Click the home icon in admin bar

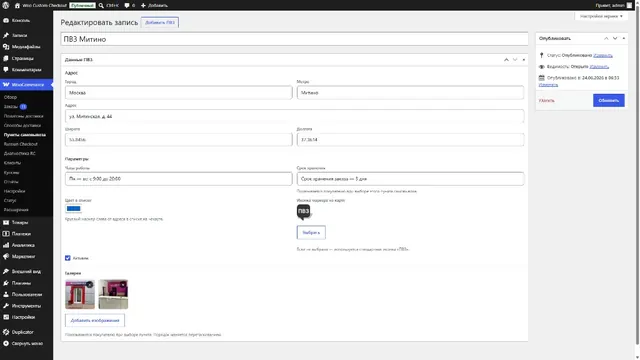click(x=17, y=5)
